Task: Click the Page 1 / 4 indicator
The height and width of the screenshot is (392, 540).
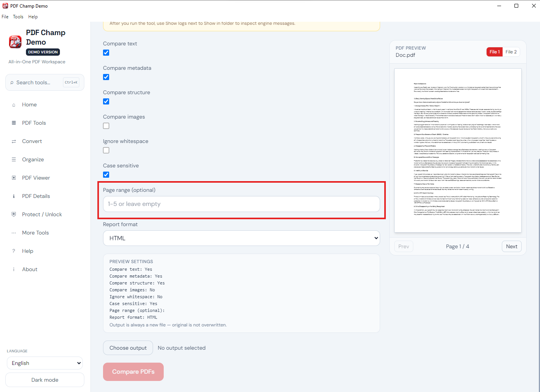Action: pyautogui.click(x=458, y=247)
